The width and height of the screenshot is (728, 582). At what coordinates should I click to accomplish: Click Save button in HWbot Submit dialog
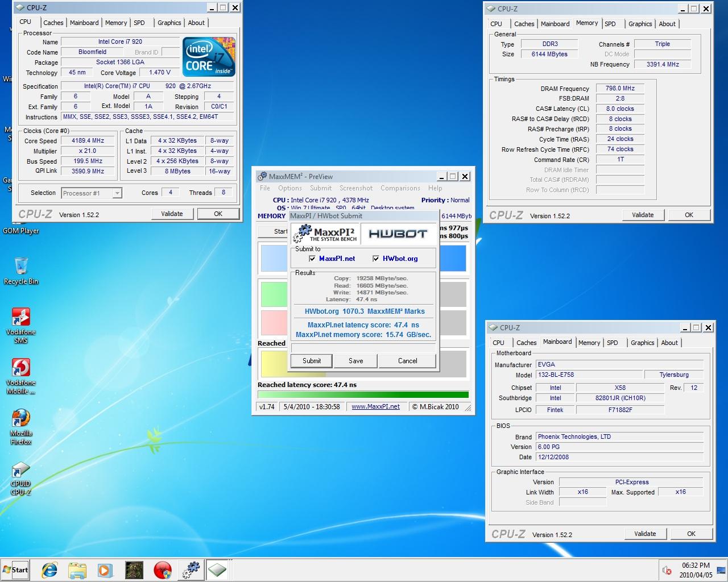356,361
